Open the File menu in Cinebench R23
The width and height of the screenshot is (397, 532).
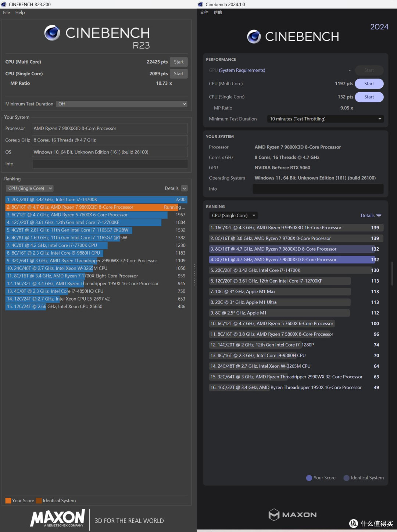click(x=7, y=12)
